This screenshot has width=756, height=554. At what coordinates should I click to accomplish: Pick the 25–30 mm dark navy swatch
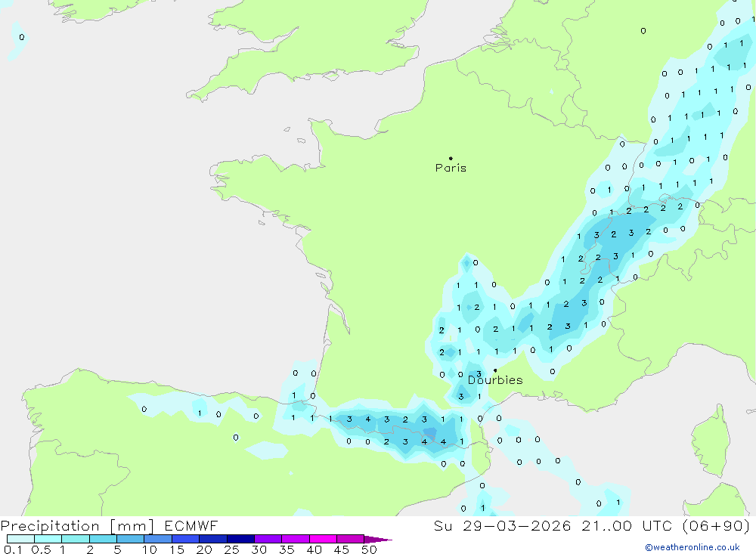240,539
